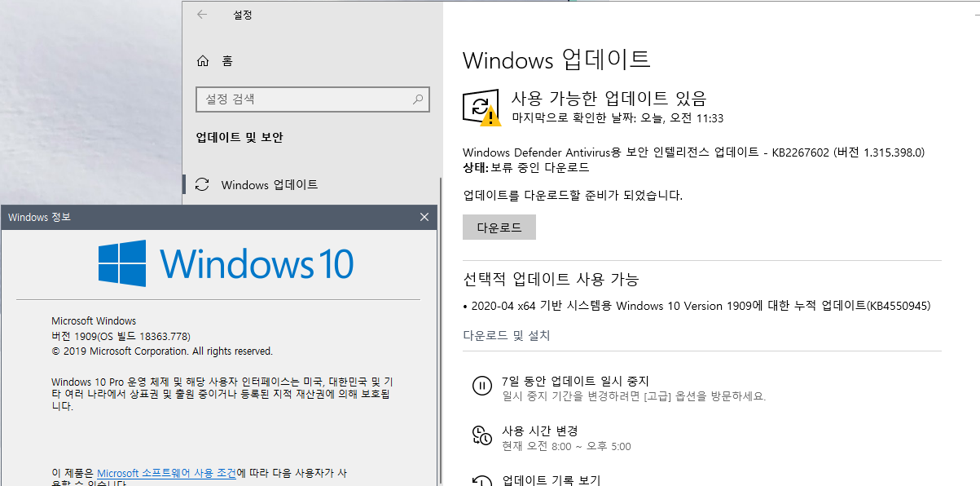Click 현재 오전 8:00 ~ 오후 5:00 text
This screenshot has width=980, height=486.
tap(566, 446)
